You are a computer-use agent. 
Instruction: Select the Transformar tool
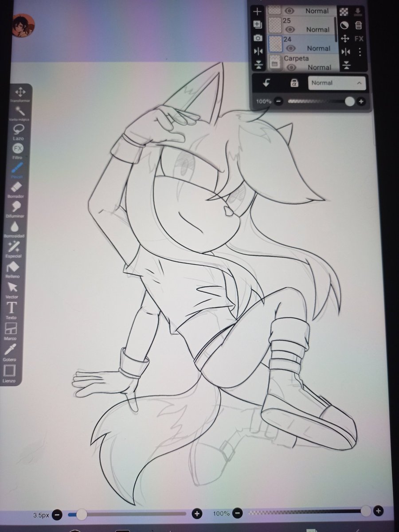(20, 94)
